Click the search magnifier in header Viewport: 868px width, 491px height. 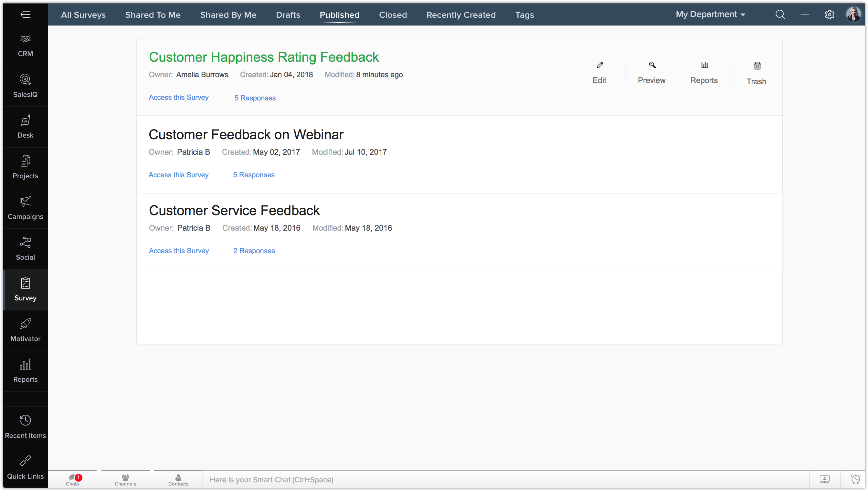coord(780,15)
